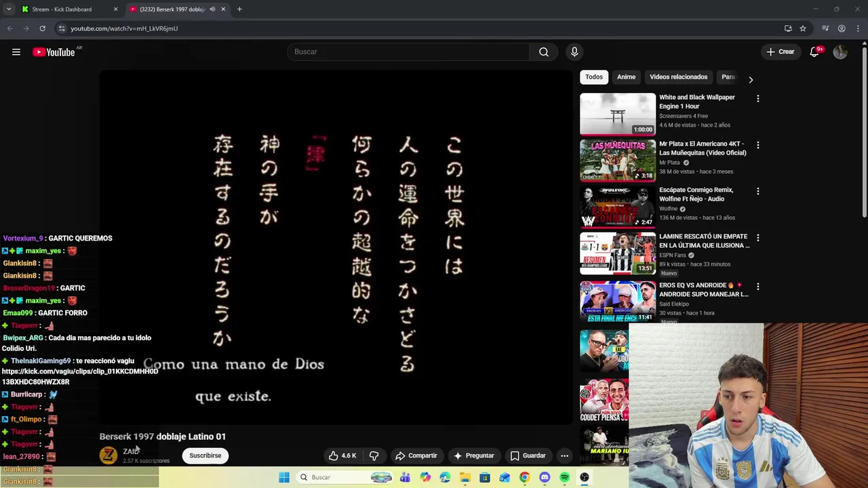The image size is (868, 488).
Task: Open options for White and Black Wallpaper video
Action: pos(758,99)
